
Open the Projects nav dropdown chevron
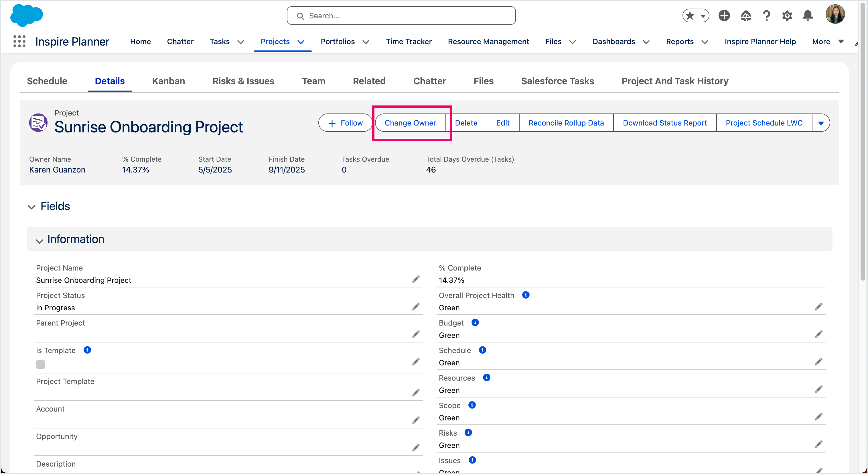pyautogui.click(x=301, y=42)
